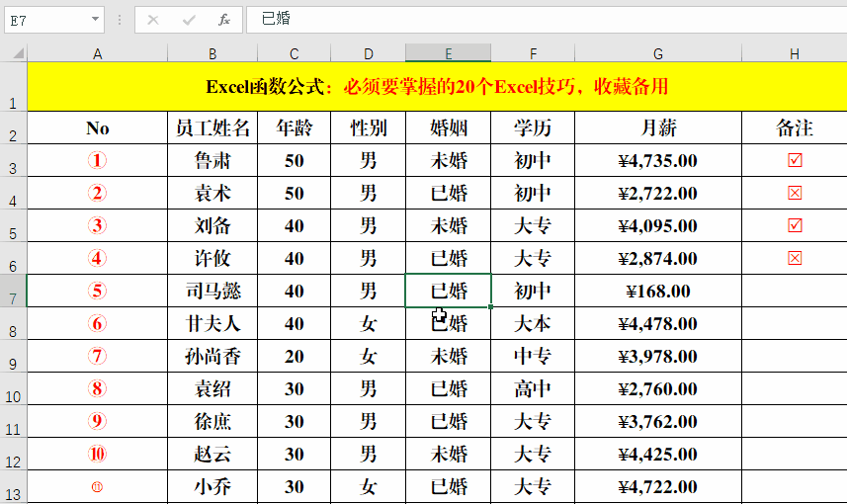Screen dimensions: 847x504
Task: Click the Select All corner triangle
Action: pos(19,53)
